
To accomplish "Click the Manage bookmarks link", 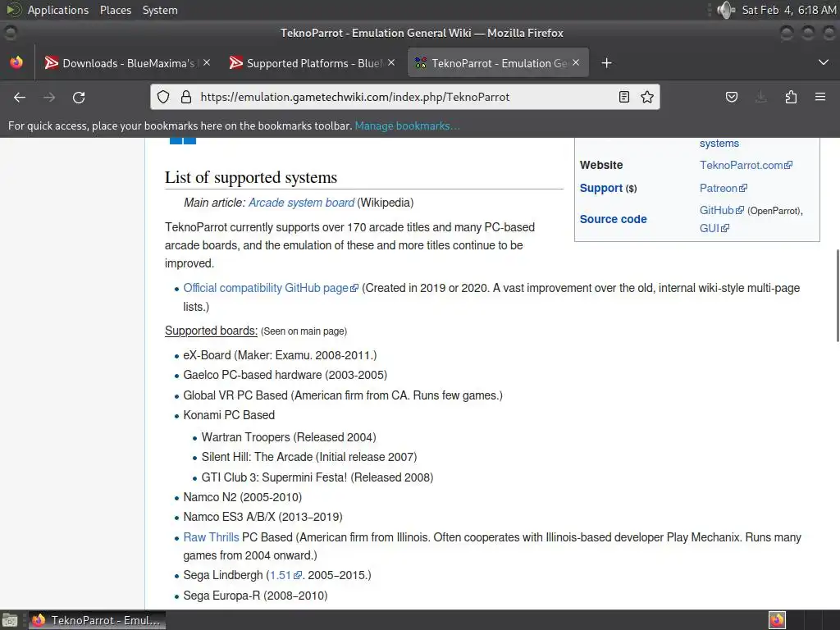I will coord(407,126).
